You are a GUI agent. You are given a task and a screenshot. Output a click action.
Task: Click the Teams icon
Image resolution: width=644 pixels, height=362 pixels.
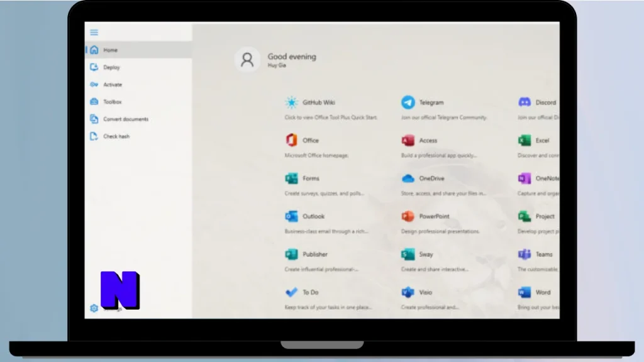coord(525,254)
